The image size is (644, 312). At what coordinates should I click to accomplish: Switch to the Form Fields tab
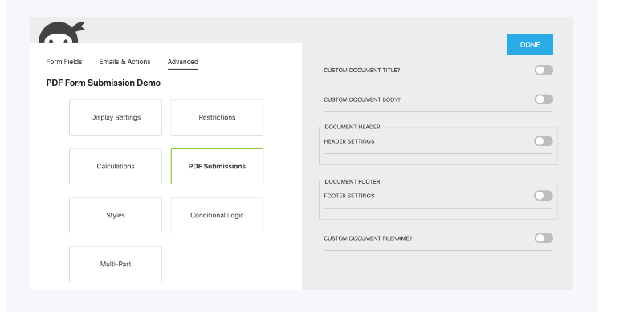click(x=64, y=62)
